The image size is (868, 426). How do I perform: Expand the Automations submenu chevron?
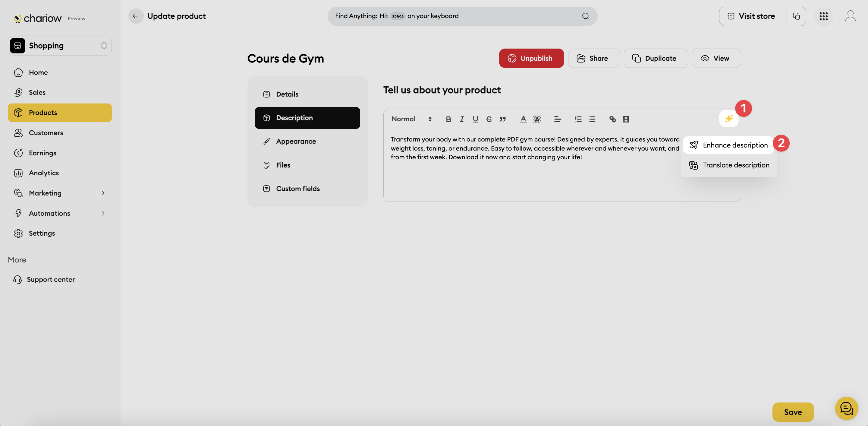103,214
